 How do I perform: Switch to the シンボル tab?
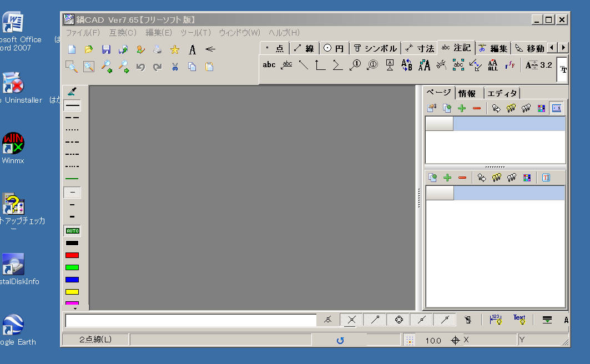tap(375, 48)
